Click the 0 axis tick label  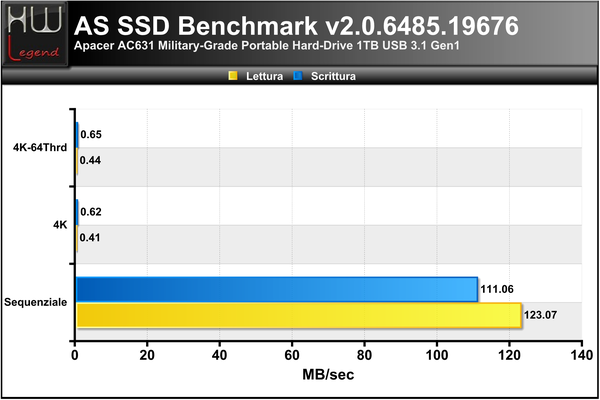[x=75, y=355]
